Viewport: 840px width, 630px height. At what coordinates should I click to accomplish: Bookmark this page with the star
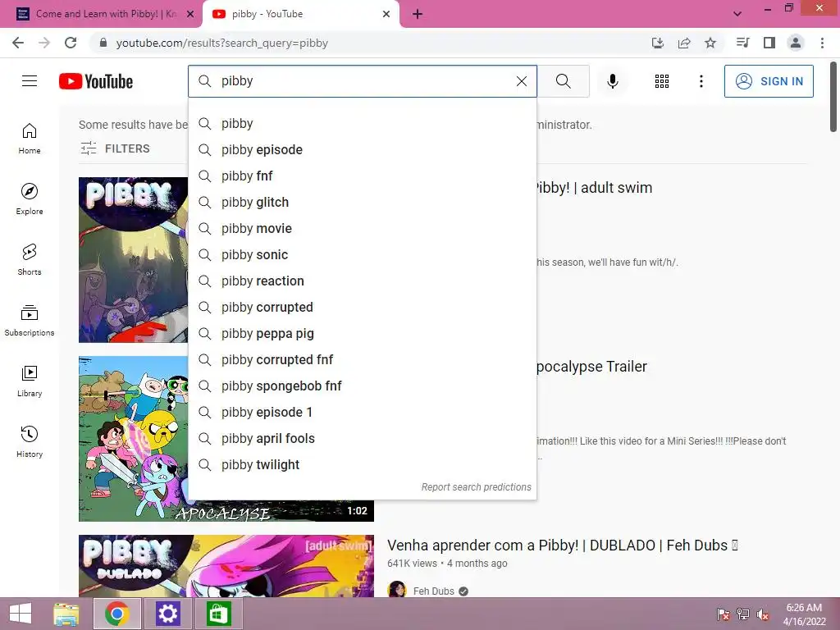(x=710, y=43)
